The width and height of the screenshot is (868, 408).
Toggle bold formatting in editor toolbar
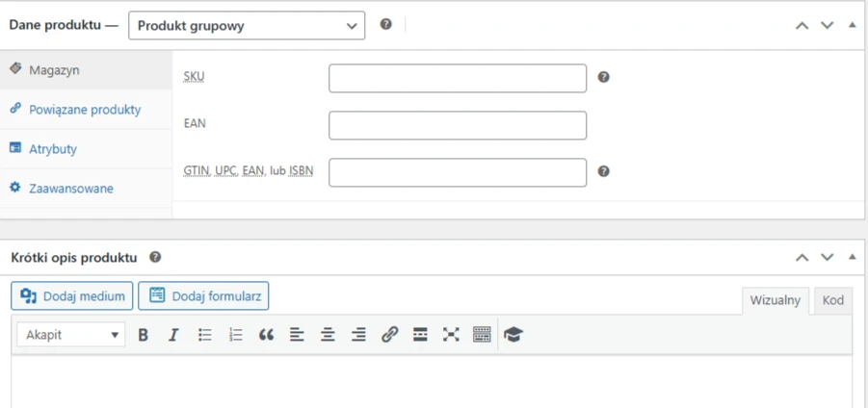(x=144, y=335)
